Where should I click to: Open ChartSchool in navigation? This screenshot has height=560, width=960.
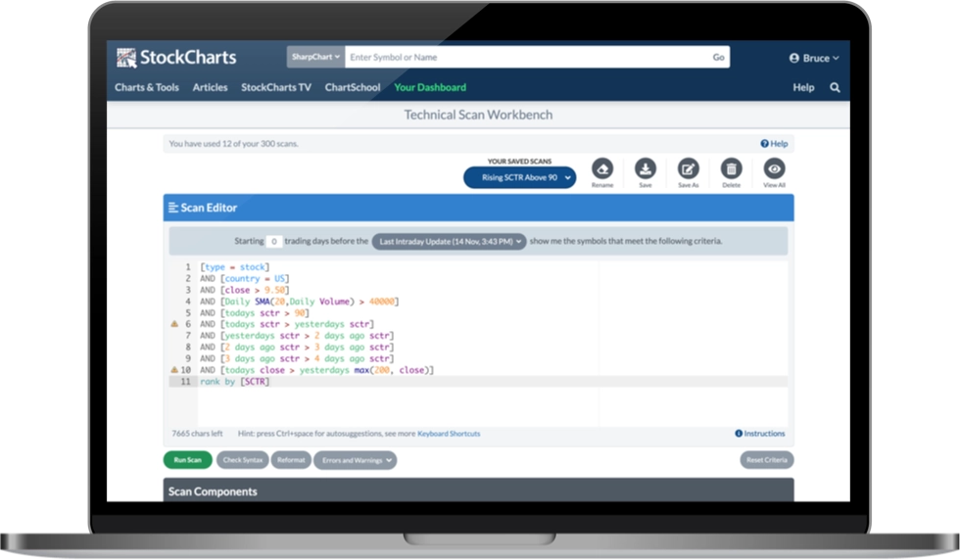tap(353, 87)
